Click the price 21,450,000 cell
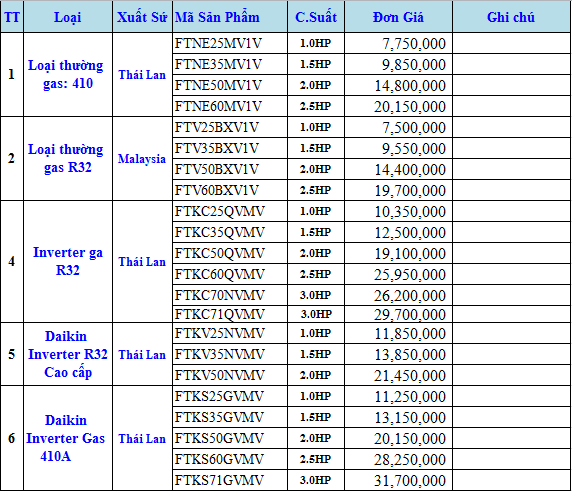This screenshot has height=492, width=575. click(x=398, y=375)
